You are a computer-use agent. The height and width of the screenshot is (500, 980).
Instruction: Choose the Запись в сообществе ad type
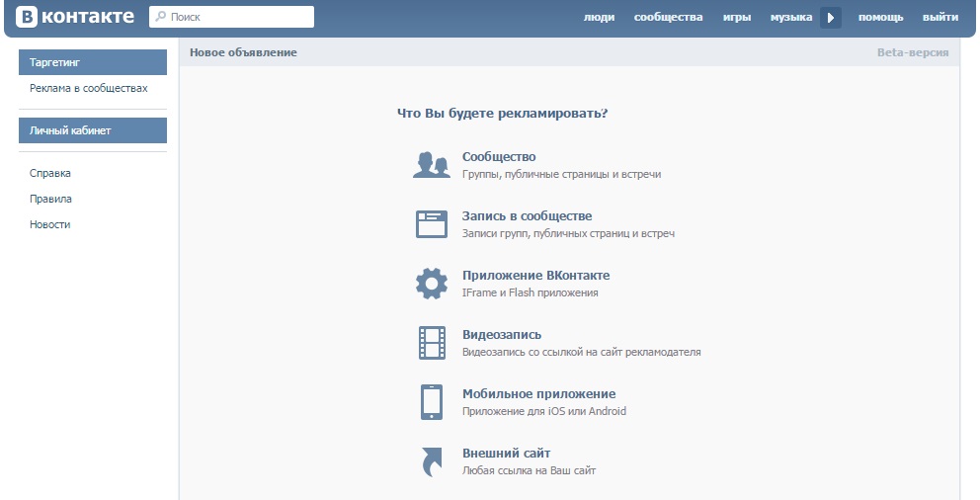(x=527, y=216)
